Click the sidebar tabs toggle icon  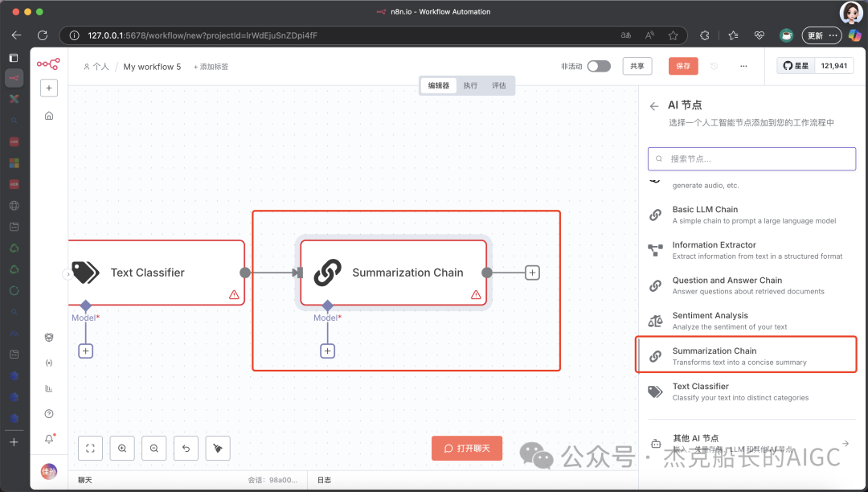tap(14, 58)
